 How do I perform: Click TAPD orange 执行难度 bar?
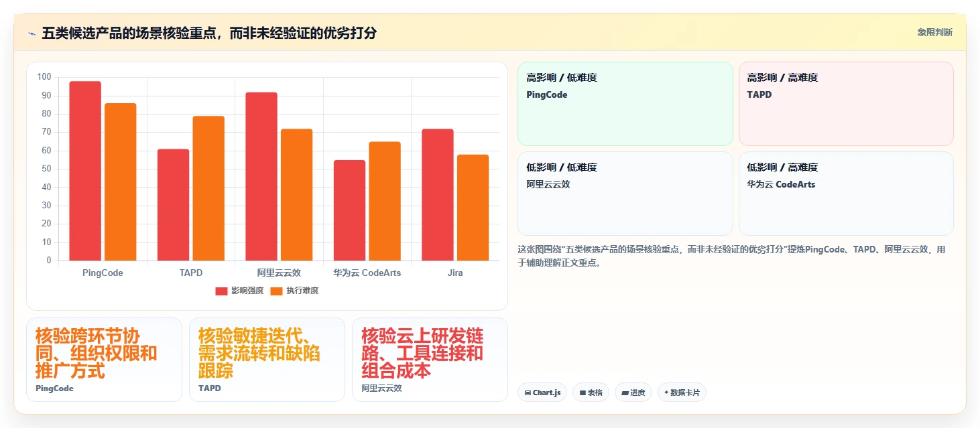(208, 188)
